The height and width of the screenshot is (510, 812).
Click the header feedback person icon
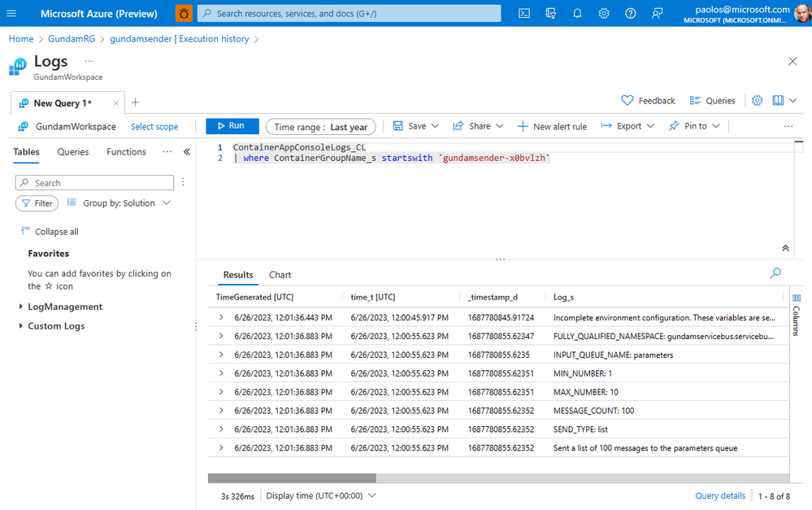click(x=657, y=14)
